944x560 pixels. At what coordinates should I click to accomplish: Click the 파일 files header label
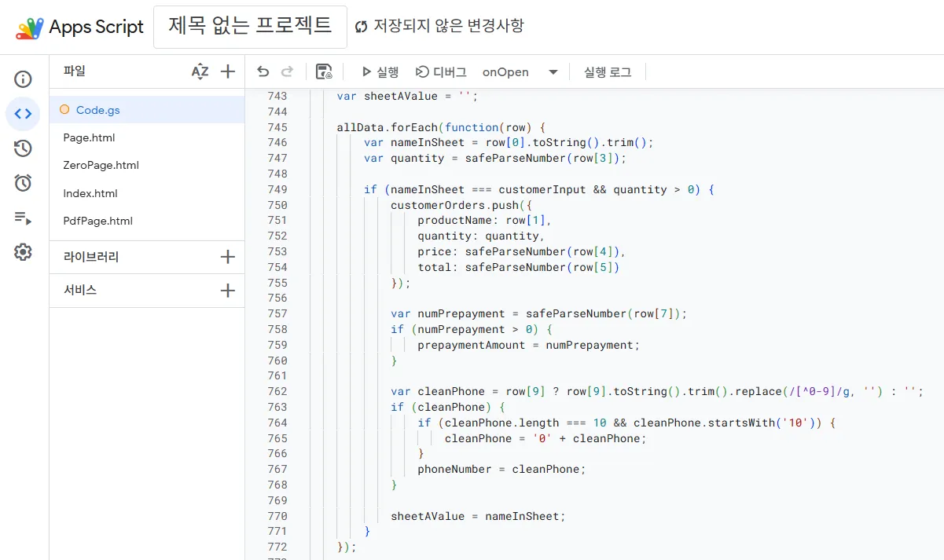click(75, 71)
